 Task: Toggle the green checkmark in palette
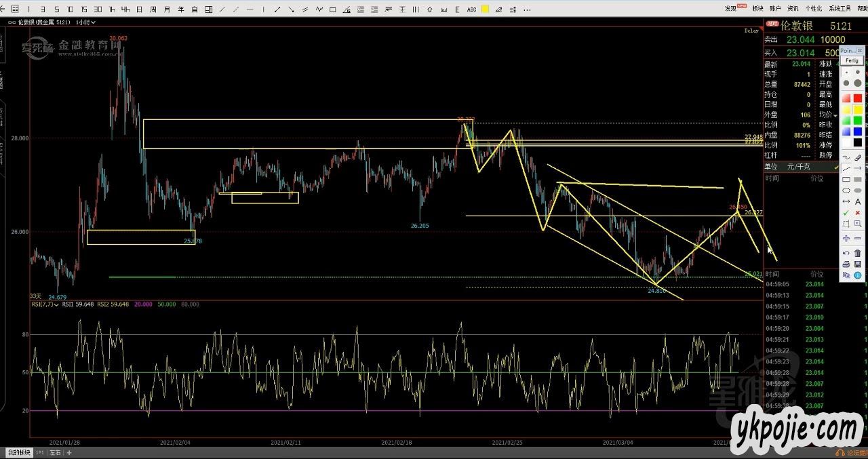point(846,212)
